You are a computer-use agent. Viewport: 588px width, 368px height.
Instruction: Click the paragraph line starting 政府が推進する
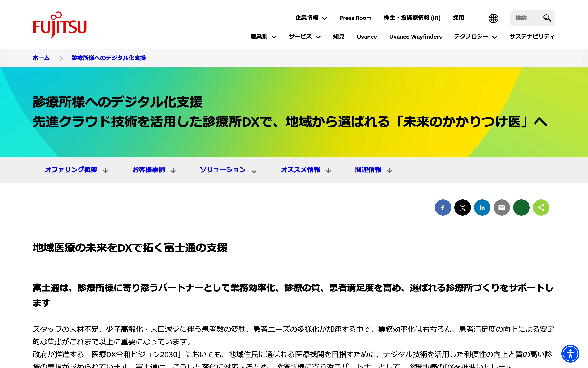point(293,354)
